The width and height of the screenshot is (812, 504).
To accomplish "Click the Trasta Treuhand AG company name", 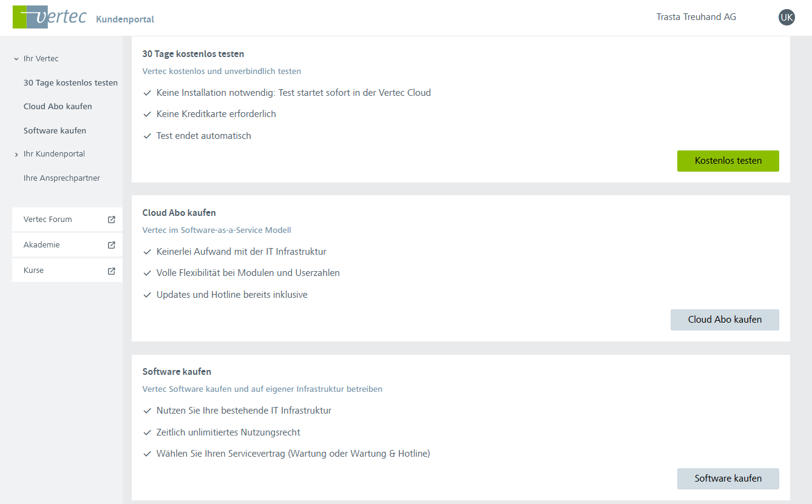I will click(696, 17).
